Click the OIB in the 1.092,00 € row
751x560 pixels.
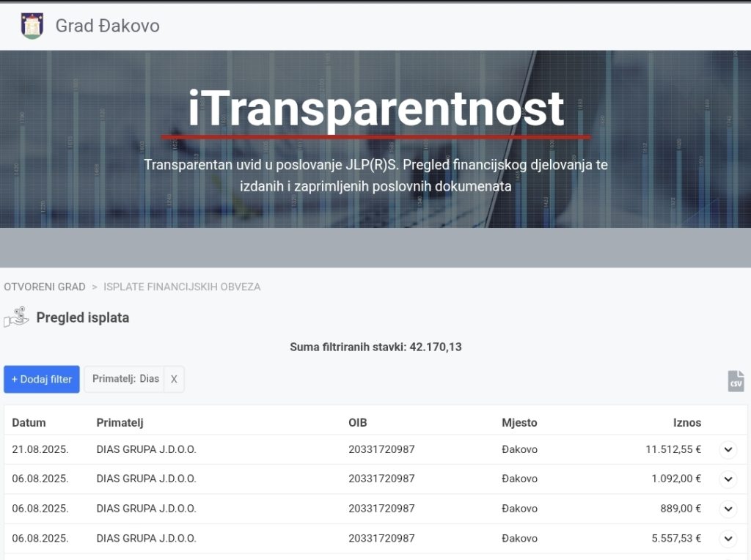click(381, 479)
